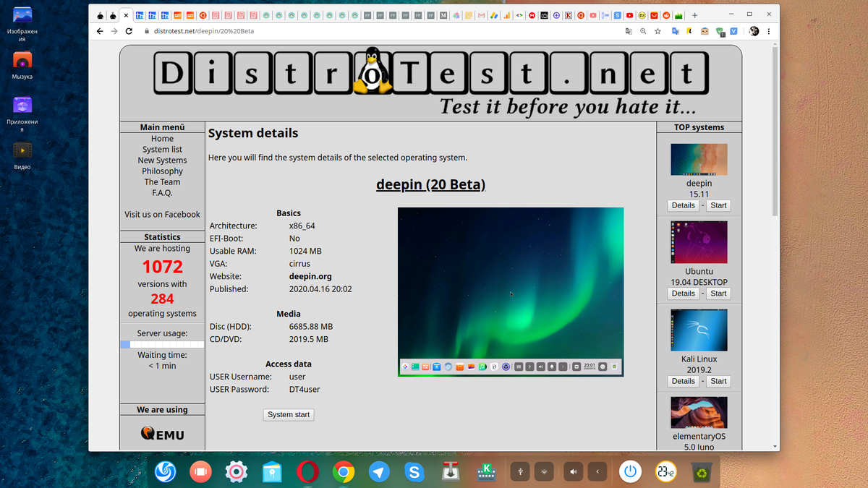Close the active distrotest tab
868x488 pixels.
[x=127, y=14]
